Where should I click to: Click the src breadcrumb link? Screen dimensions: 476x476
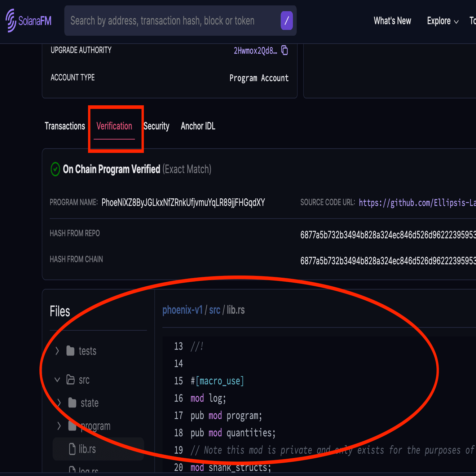(215, 310)
